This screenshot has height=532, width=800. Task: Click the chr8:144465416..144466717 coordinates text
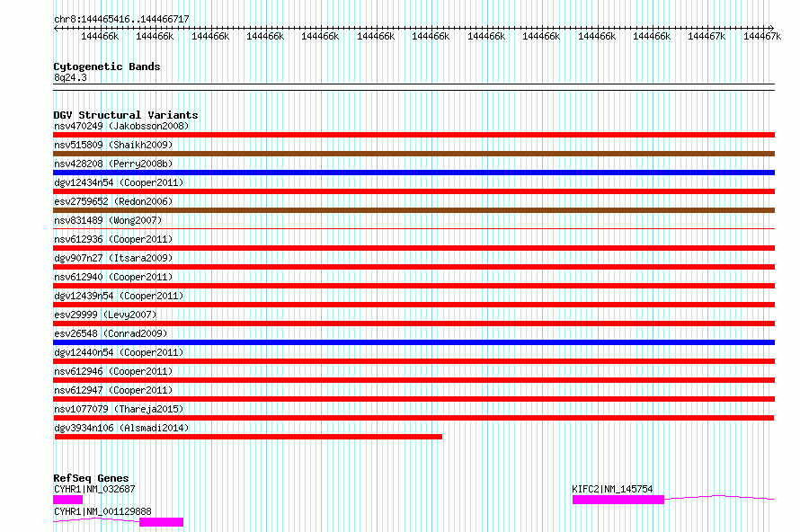click(x=121, y=20)
